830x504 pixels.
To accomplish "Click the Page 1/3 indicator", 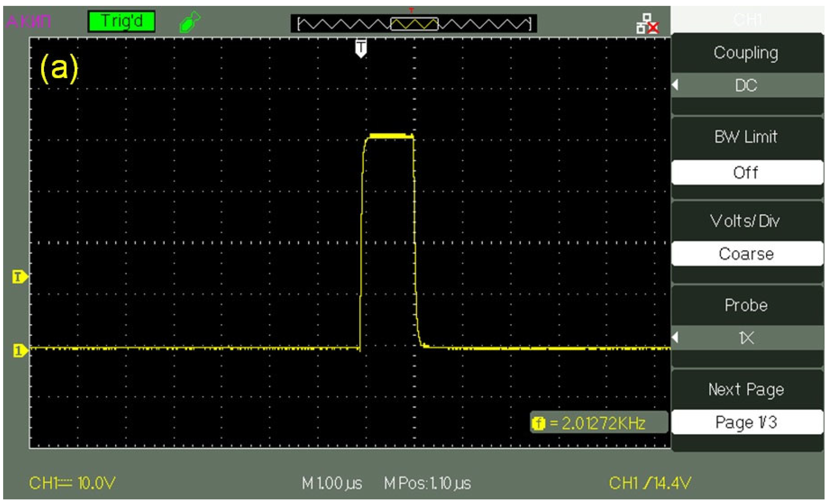I will tap(746, 422).
